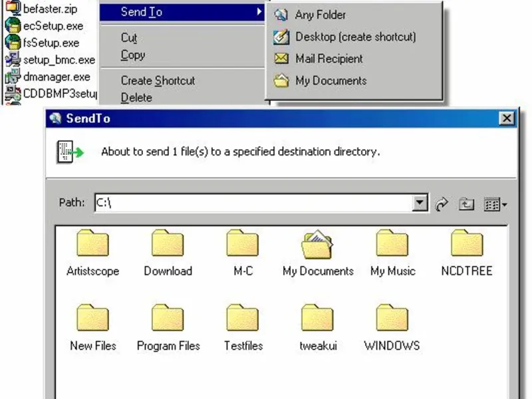Select the NCDTREE folder
This screenshot has height=399, width=532.
point(467,253)
